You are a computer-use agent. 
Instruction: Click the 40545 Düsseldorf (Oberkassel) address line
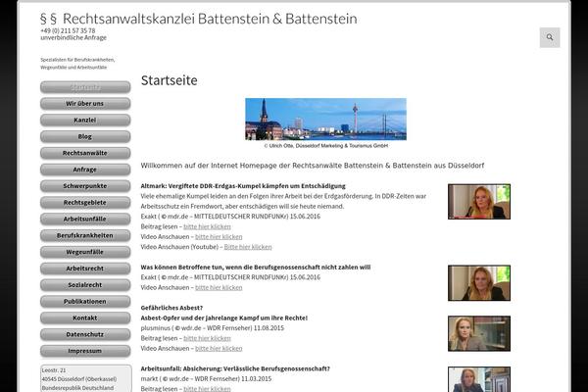click(79, 379)
